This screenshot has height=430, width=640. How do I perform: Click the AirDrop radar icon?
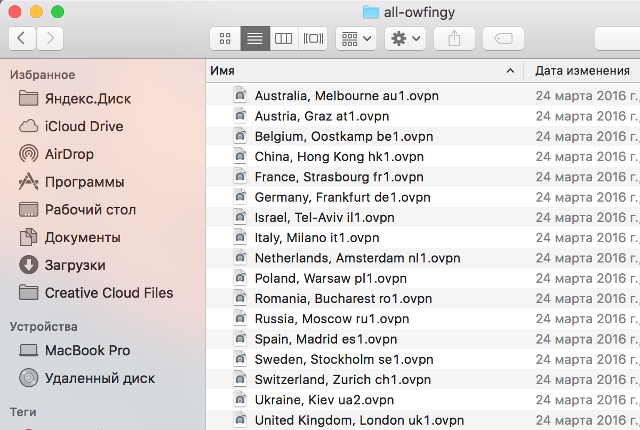(x=29, y=154)
